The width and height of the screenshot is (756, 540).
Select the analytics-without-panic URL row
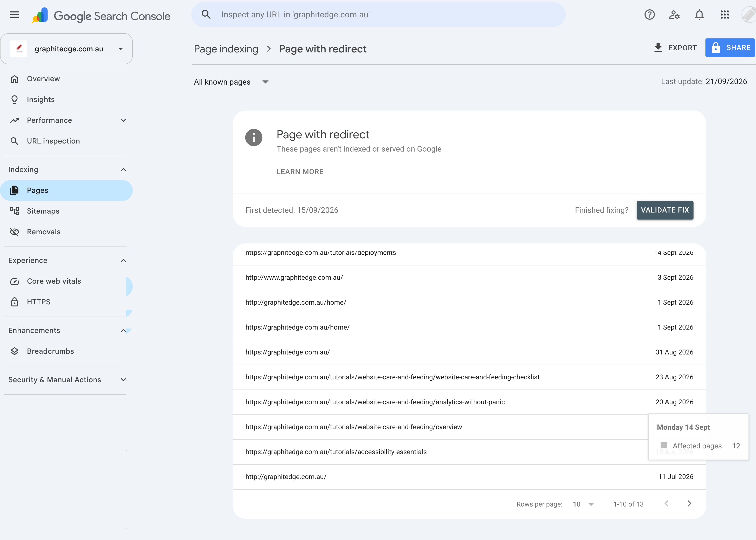pyautogui.click(x=469, y=402)
